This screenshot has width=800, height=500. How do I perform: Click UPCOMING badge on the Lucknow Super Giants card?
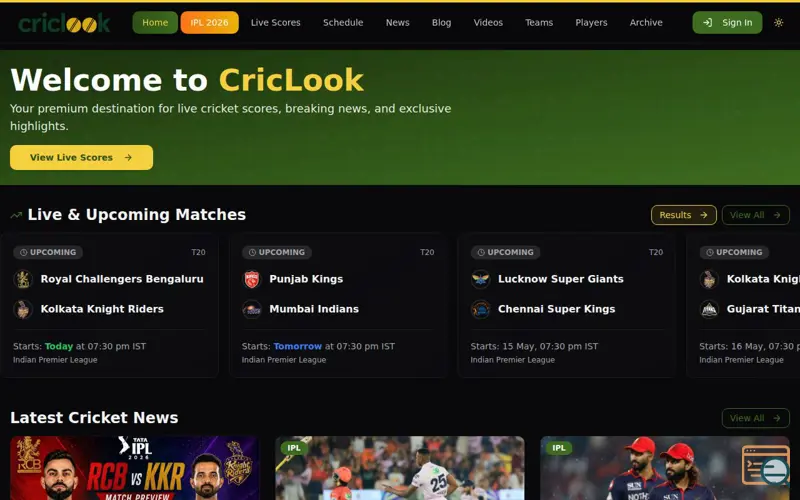[505, 252]
